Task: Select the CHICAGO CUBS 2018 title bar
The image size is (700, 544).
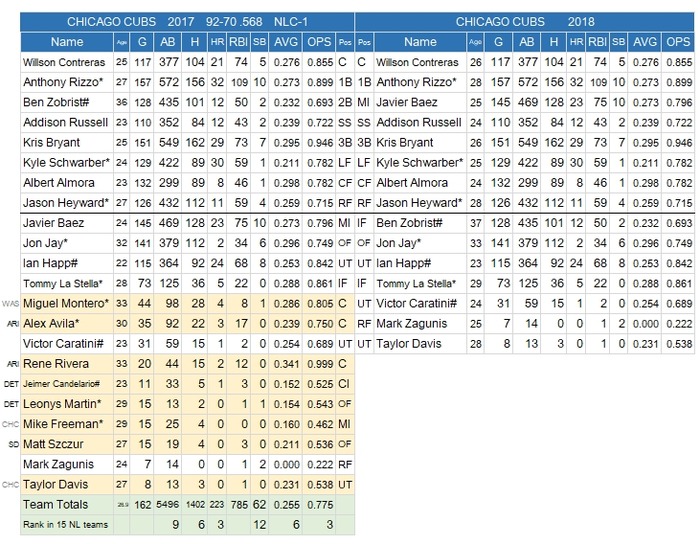Action: pyautogui.click(x=525, y=22)
